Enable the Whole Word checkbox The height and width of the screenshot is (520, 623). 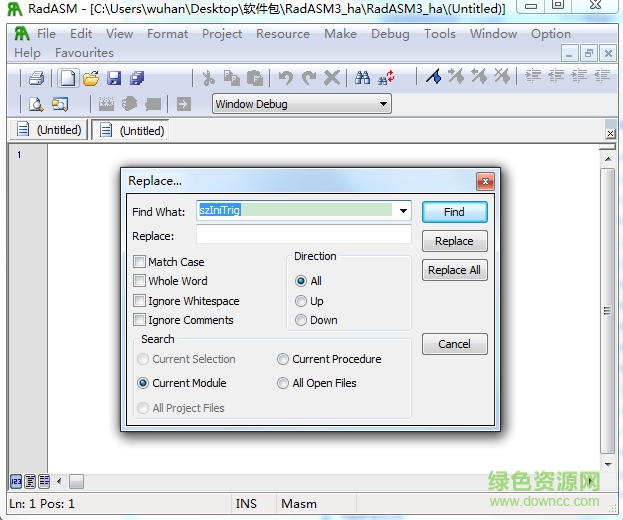coord(139,281)
